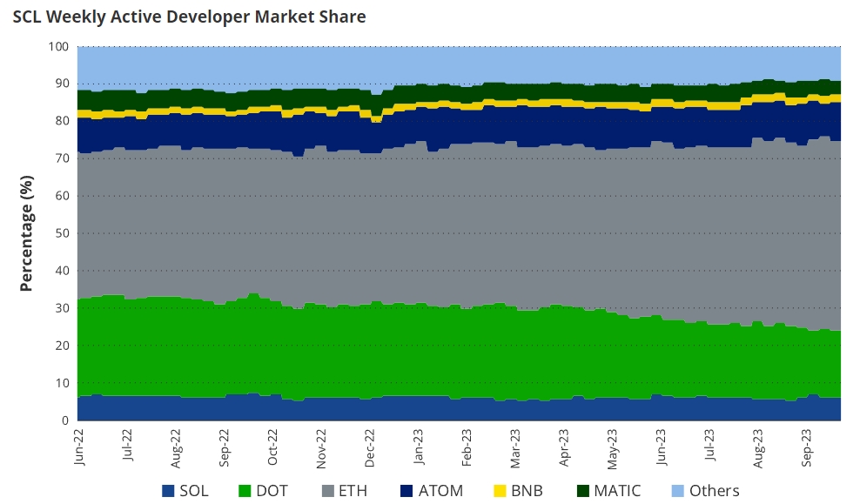Click the Nov-22 x-axis label
The width and height of the screenshot is (860, 504).
321,448
